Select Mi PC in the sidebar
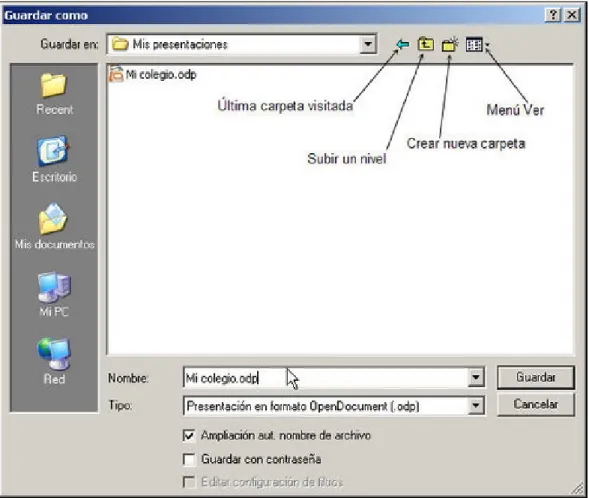The height and width of the screenshot is (498, 589). [x=54, y=295]
